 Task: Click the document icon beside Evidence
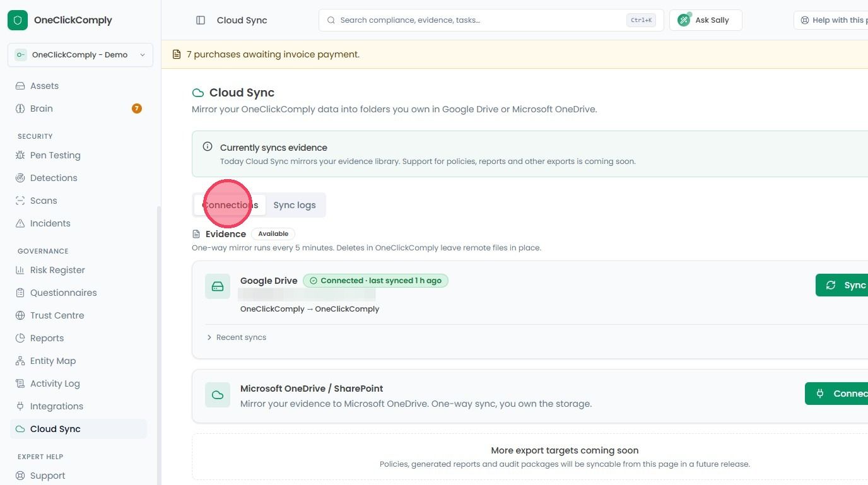(196, 234)
